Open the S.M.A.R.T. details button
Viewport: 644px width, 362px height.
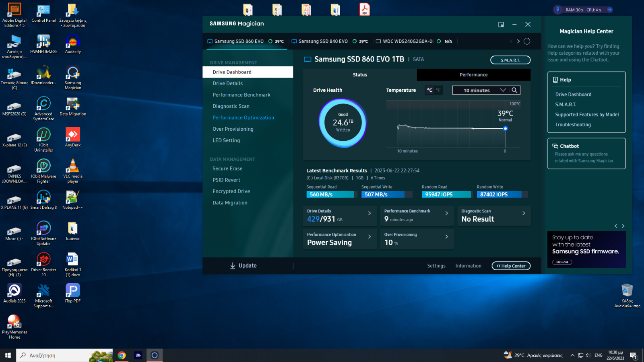pyautogui.click(x=510, y=60)
